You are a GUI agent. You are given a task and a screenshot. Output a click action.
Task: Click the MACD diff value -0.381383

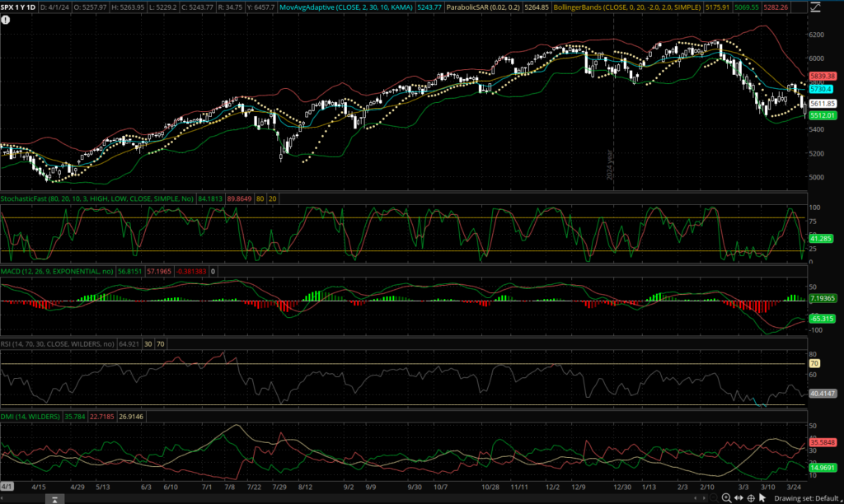[x=190, y=271]
